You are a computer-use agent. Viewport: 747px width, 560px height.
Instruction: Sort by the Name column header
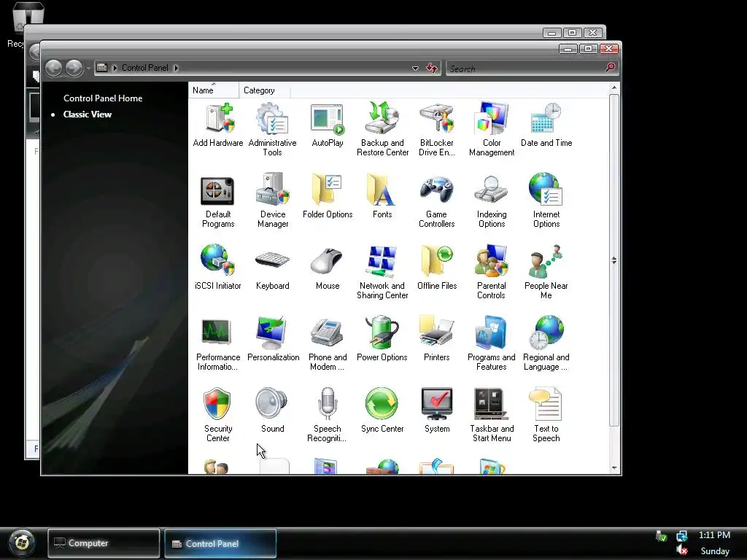click(x=214, y=90)
